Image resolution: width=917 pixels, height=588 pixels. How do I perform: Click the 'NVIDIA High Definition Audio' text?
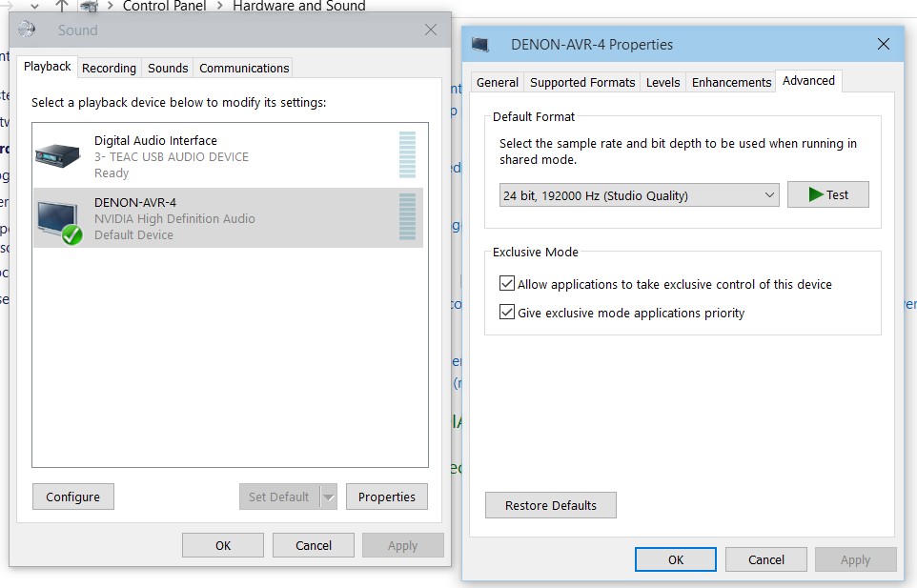pos(174,218)
